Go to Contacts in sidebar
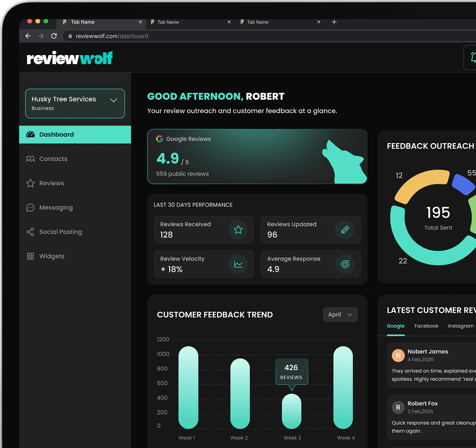This screenshot has height=448, width=476. [x=75, y=159]
